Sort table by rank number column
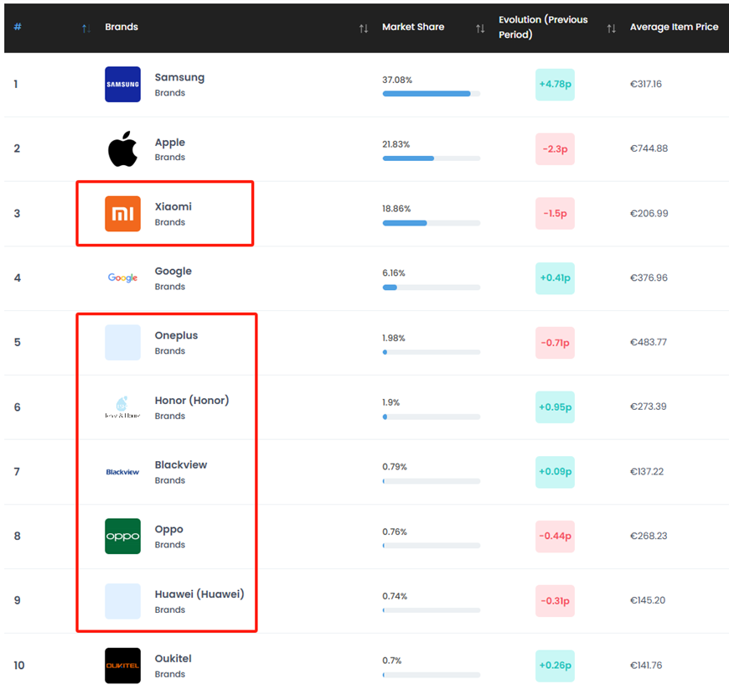Screen dimensions: 729x700 coord(85,29)
